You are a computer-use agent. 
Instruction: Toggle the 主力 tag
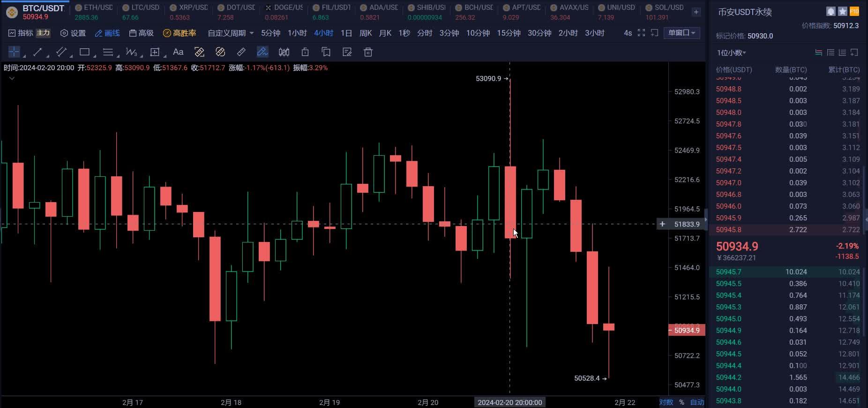point(43,33)
